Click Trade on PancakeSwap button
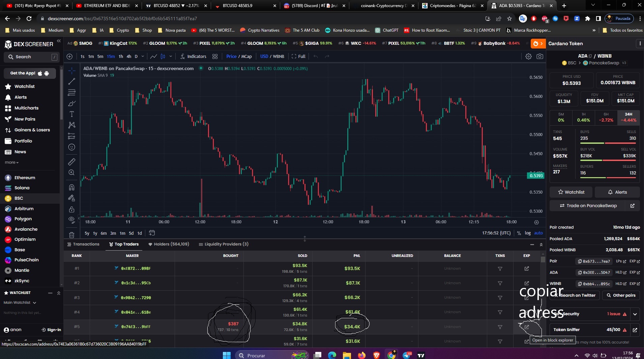Screen dimensions: 644x359 click(x=588, y=205)
